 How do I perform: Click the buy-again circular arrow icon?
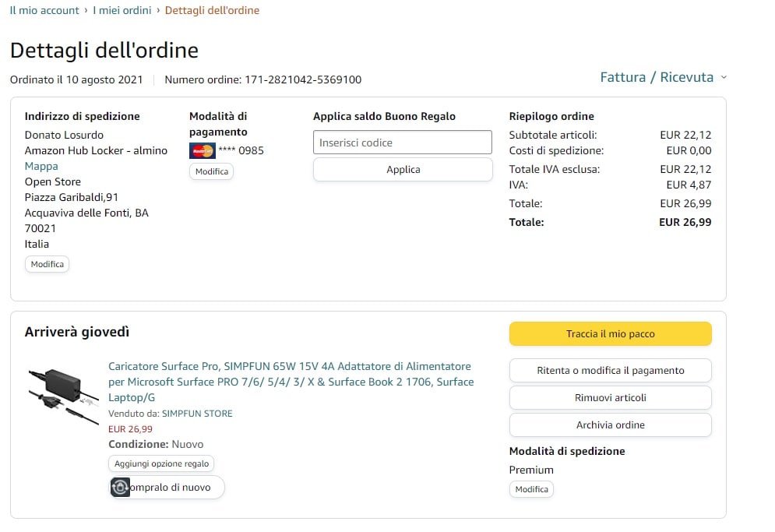point(120,488)
